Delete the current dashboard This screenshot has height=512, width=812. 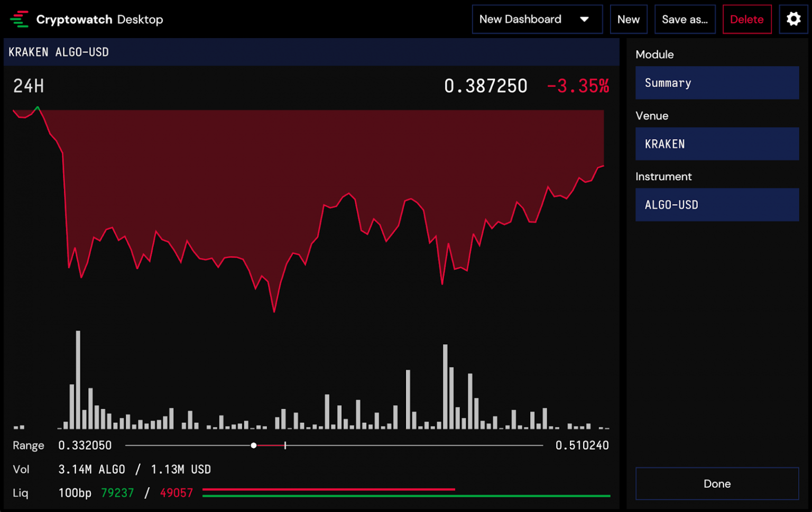pos(747,19)
